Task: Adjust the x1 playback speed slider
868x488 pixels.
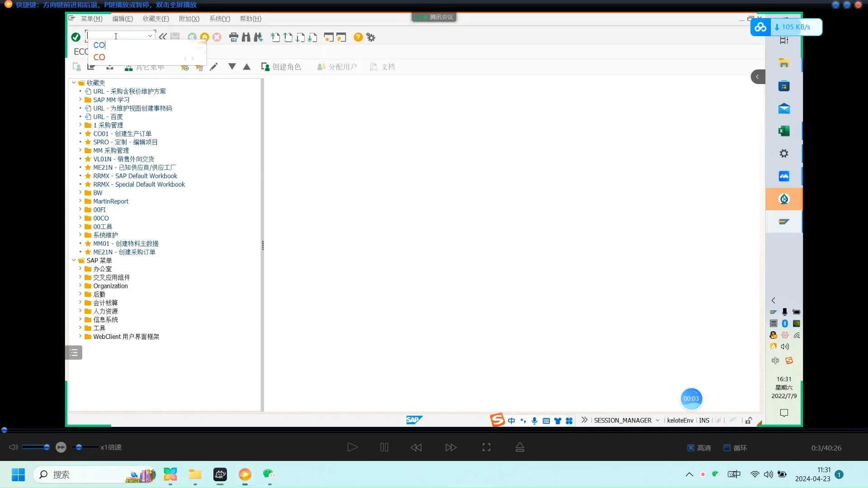Action: 86,447
